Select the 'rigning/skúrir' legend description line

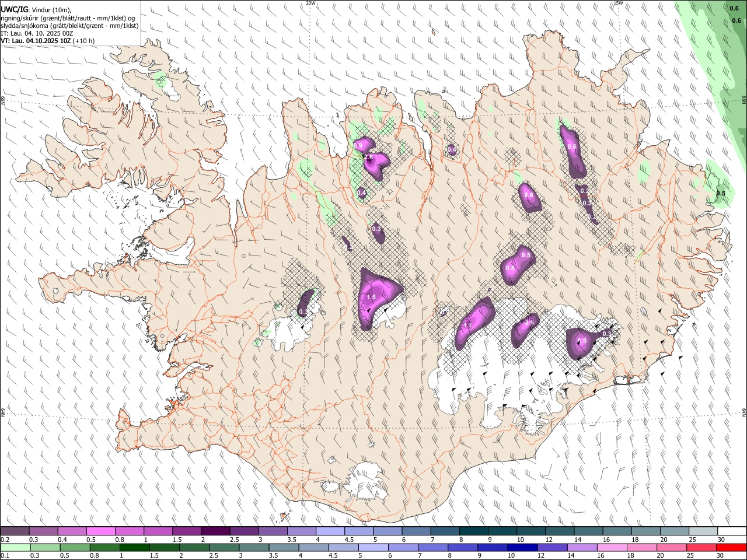68,18
